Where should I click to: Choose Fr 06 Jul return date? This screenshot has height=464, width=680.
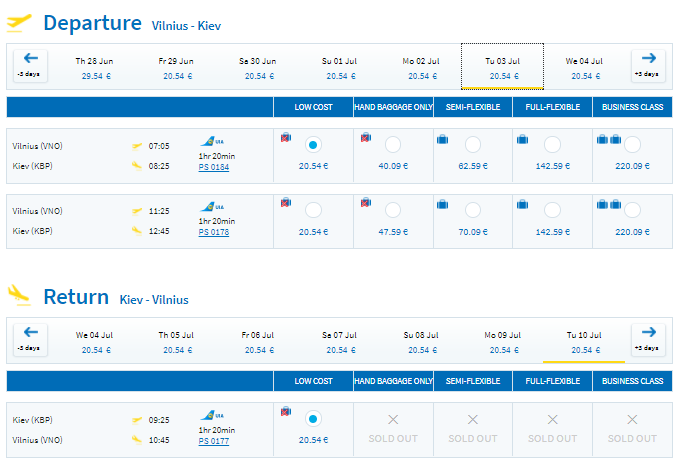pyautogui.click(x=258, y=342)
